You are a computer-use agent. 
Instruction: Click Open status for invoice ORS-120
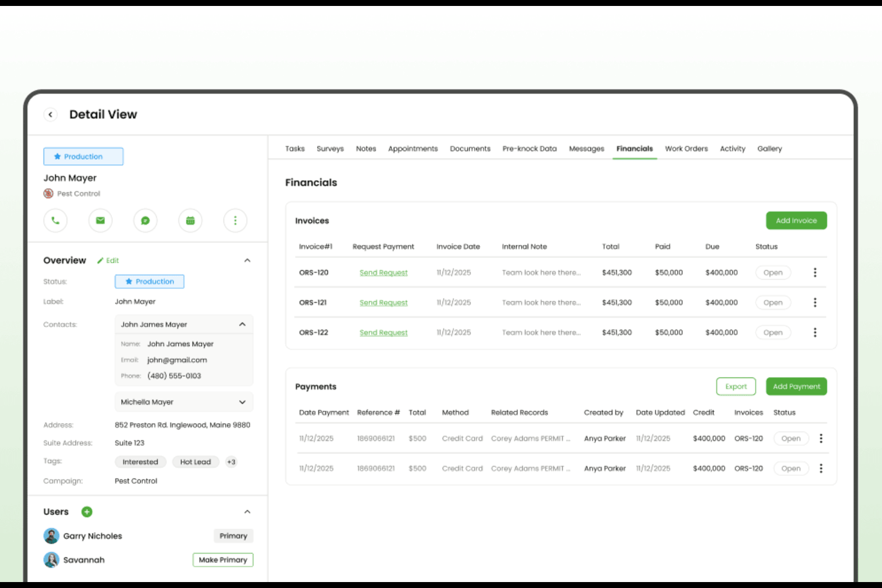[773, 273]
